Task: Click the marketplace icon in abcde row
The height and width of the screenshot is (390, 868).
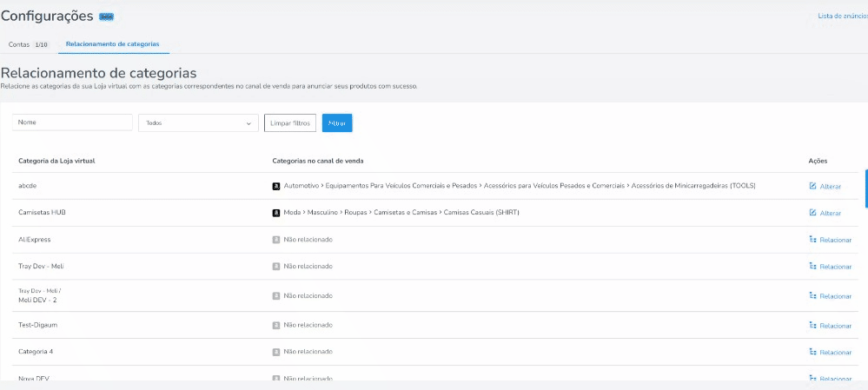Action: coord(275,187)
